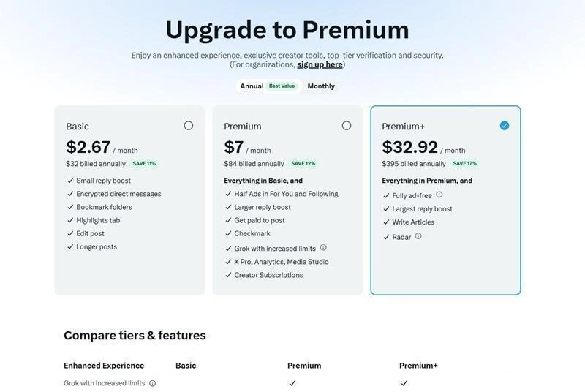Click the Basic plan card title

[78, 127]
